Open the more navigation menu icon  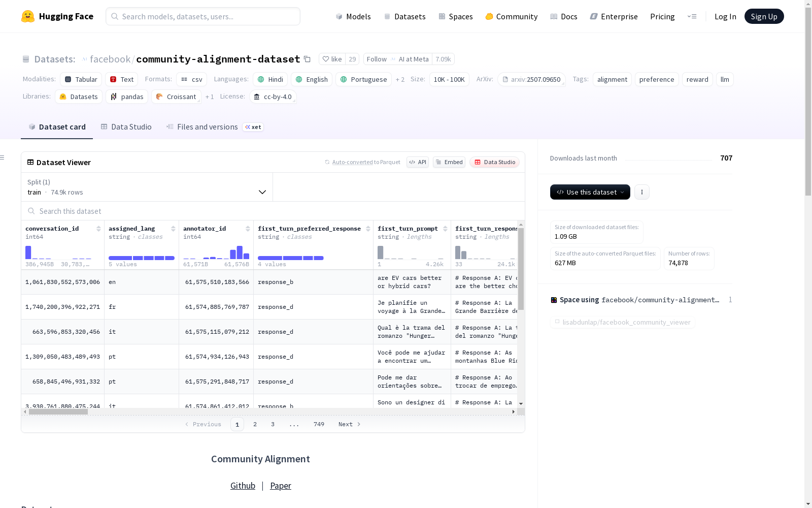692,16
